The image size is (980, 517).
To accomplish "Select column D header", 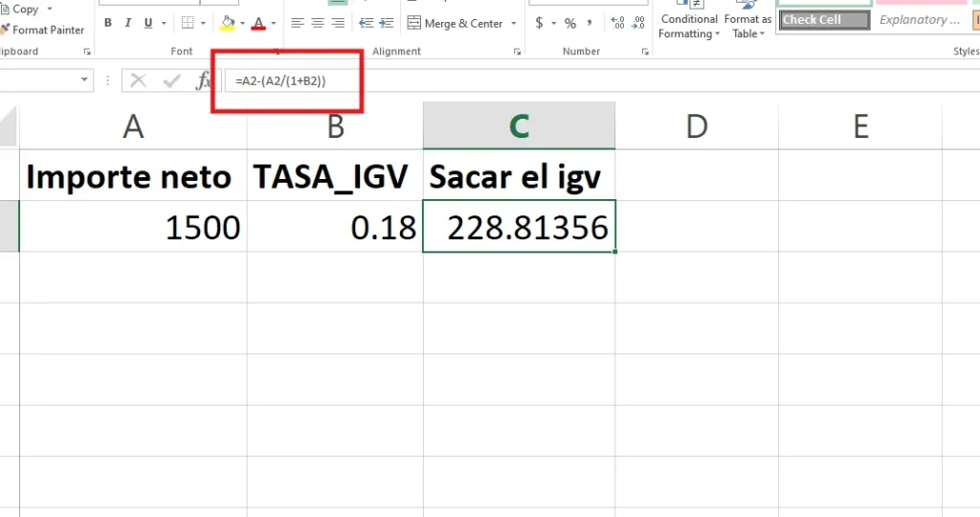I will pos(697,126).
